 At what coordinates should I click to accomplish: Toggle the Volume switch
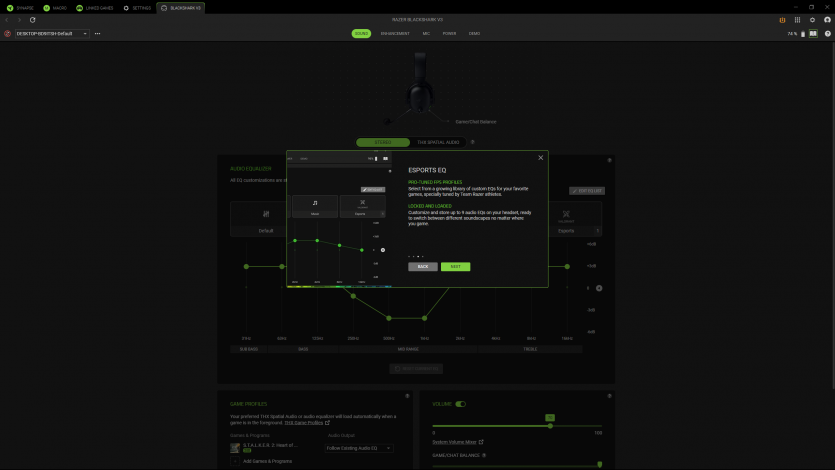(460, 404)
